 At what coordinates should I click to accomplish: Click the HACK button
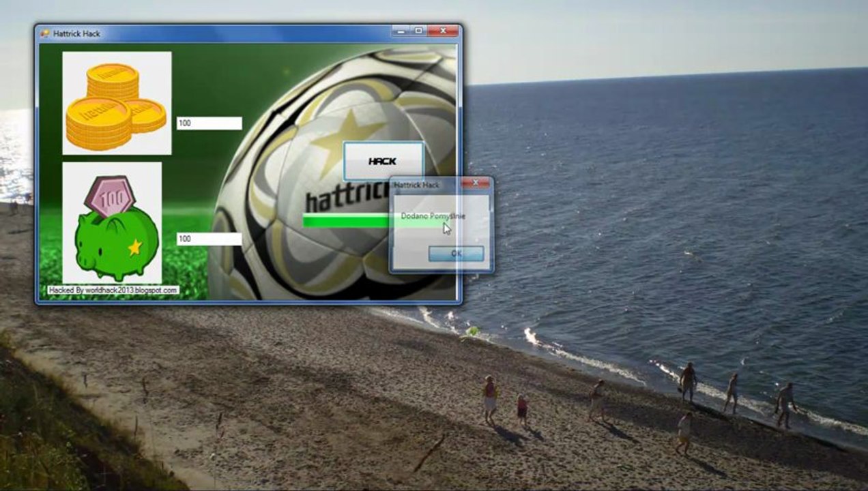(x=383, y=161)
